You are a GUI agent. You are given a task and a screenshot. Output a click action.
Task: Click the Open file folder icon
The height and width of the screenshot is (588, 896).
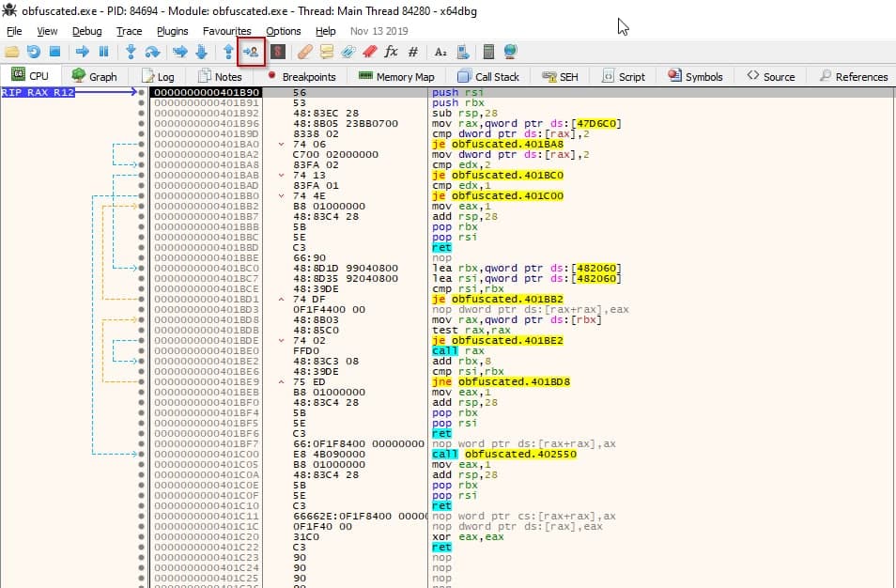(12, 52)
